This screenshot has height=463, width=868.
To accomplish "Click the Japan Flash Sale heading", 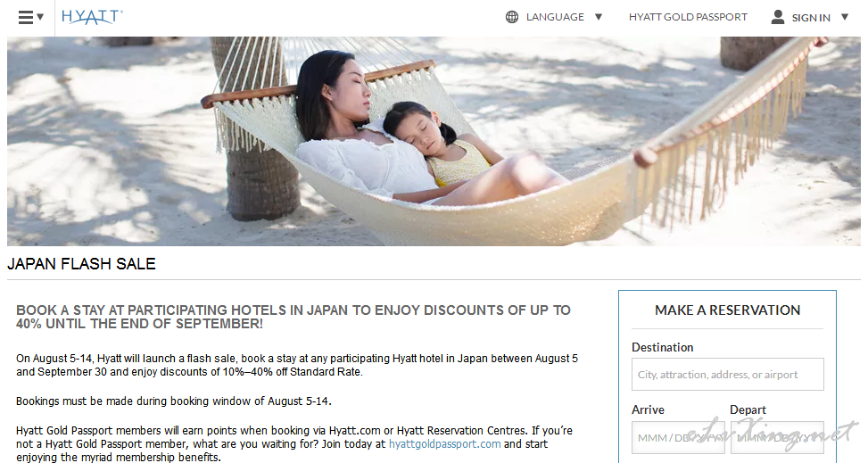I will point(81,264).
